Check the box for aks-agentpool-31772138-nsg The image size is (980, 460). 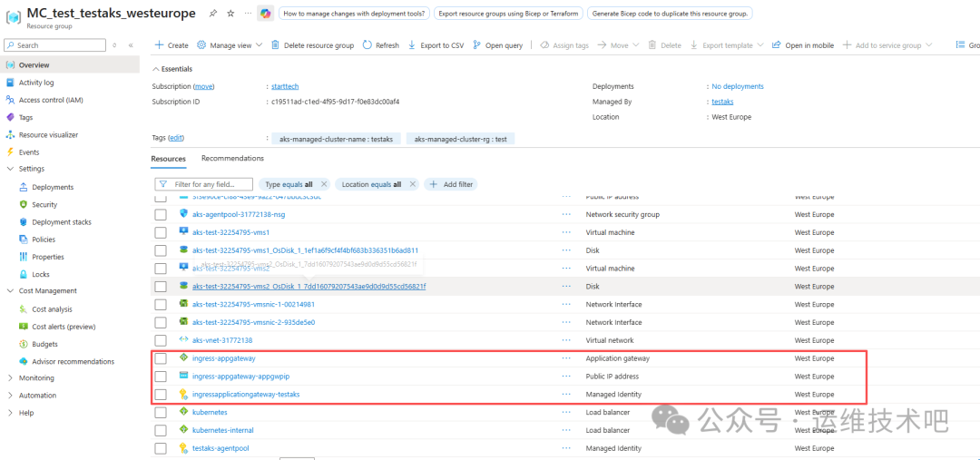point(161,214)
